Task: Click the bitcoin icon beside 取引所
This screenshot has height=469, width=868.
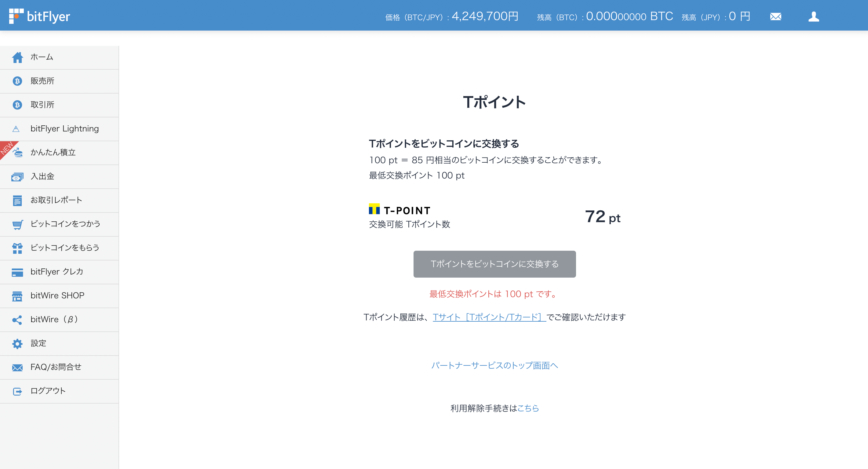Action: point(17,105)
